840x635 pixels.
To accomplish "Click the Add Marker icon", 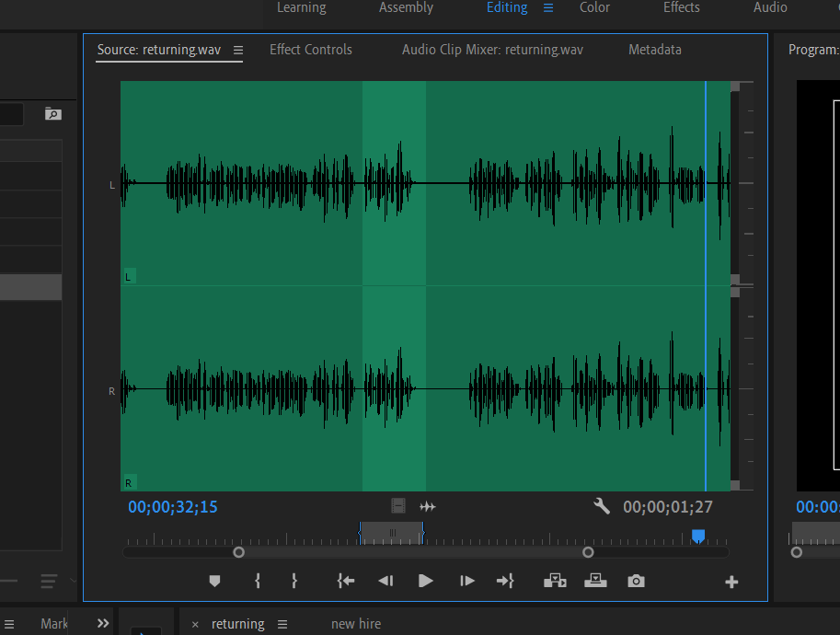I will point(214,581).
